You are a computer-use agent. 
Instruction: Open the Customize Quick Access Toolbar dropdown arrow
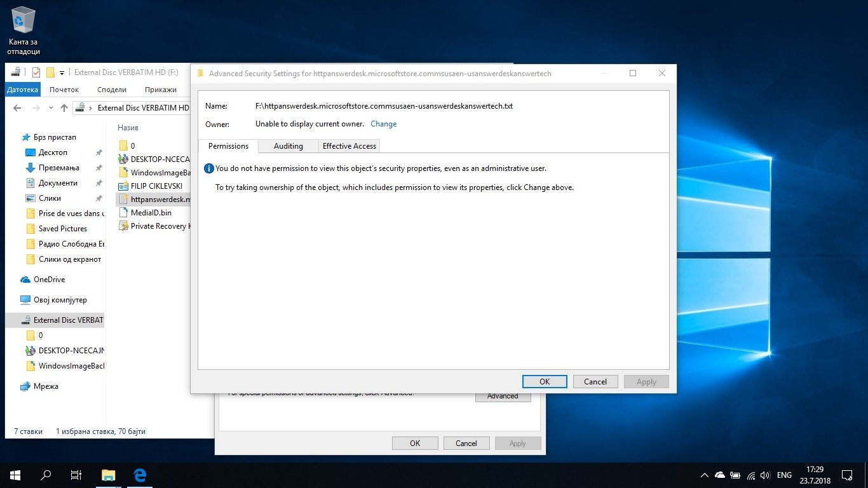click(62, 73)
